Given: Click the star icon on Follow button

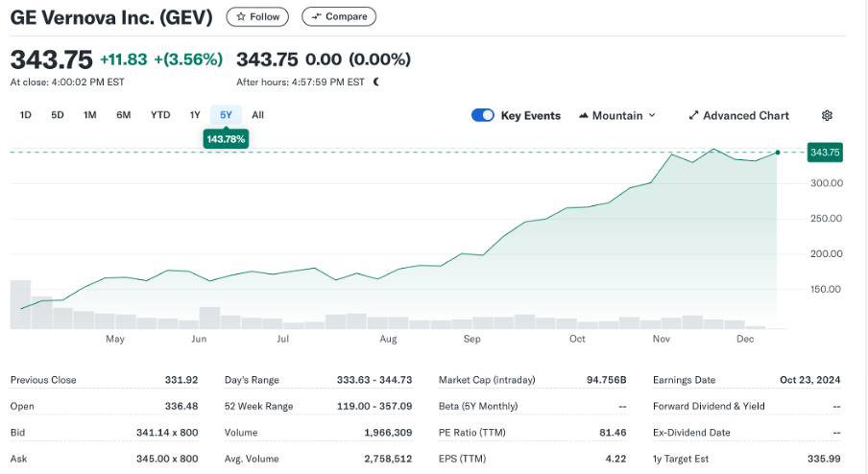Looking at the screenshot, I should [x=240, y=17].
